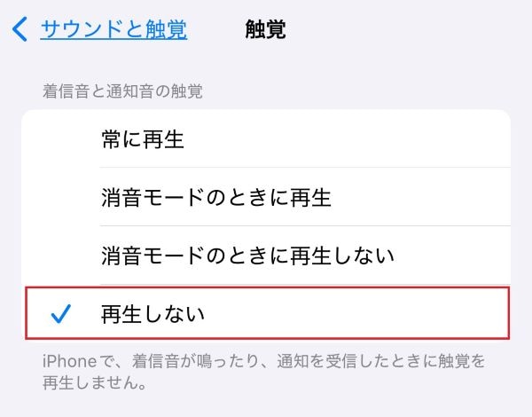Image resolution: width=532 pixels, height=417 pixels.
Task: Click the 着信音と通知音の触覚 section header
Action: (122, 90)
